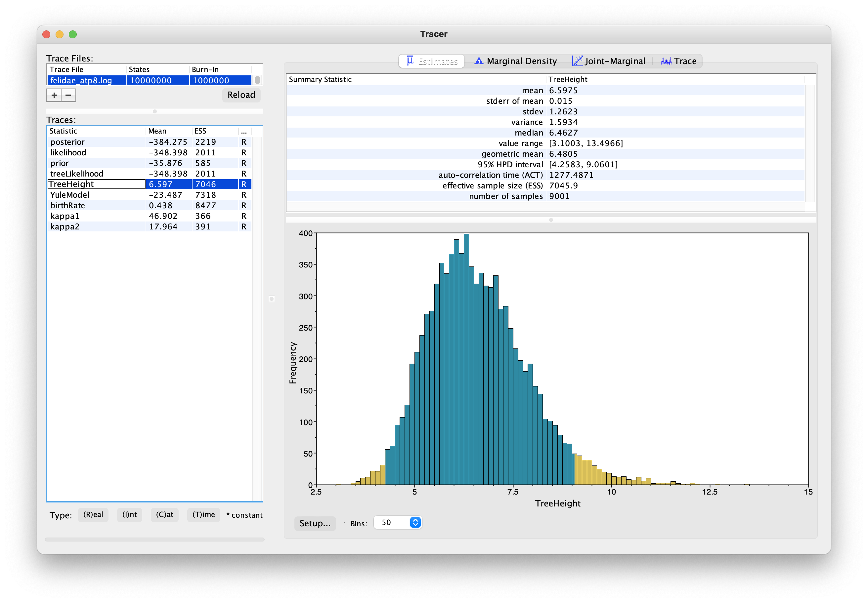
Task: Open the Estimates tab
Action: click(x=431, y=61)
